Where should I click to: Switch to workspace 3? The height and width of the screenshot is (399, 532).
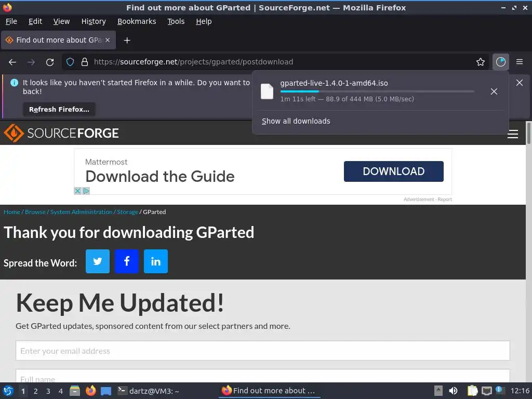tap(48, 391)
